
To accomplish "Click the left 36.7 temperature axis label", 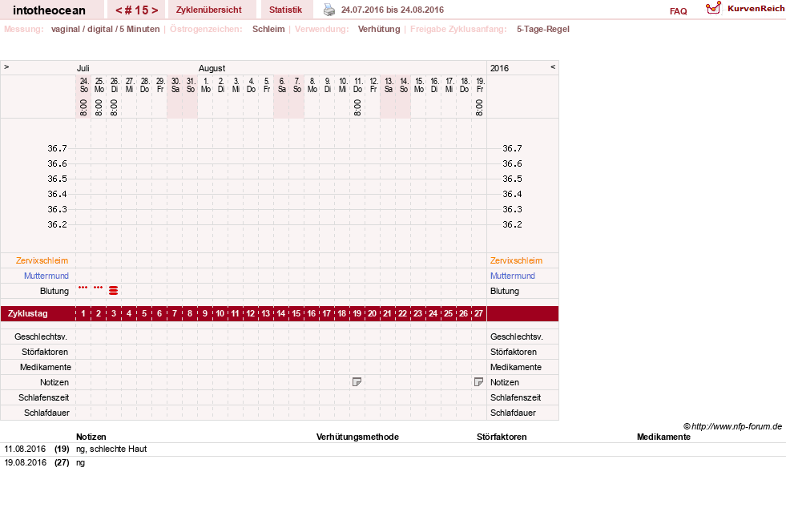I will click(57, 148).
